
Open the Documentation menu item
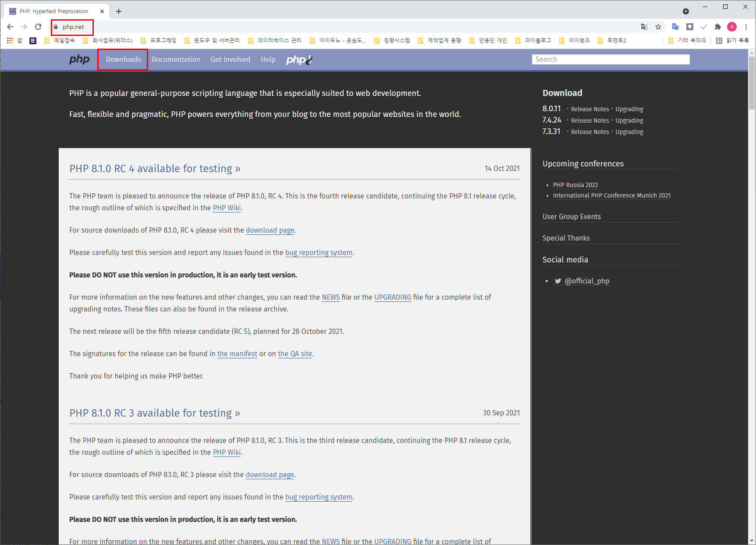[176, 60]
